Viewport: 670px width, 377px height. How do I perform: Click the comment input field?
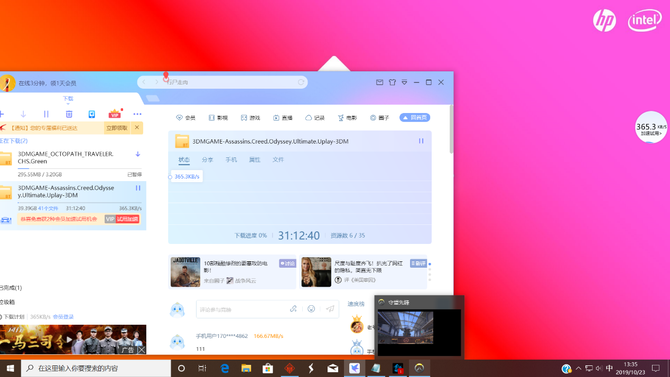point(241,309)
